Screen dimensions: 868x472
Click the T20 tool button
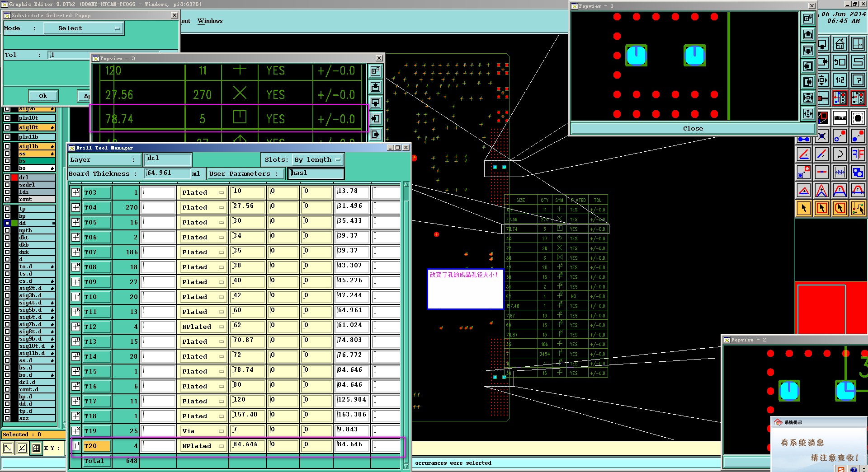click(x=97, y=446)
